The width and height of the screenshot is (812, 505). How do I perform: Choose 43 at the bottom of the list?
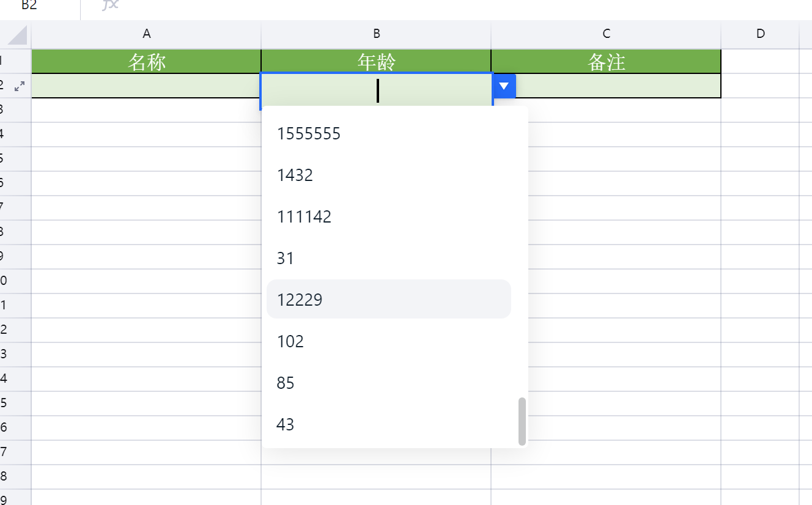pyautogui.click(x=286, y=424)
